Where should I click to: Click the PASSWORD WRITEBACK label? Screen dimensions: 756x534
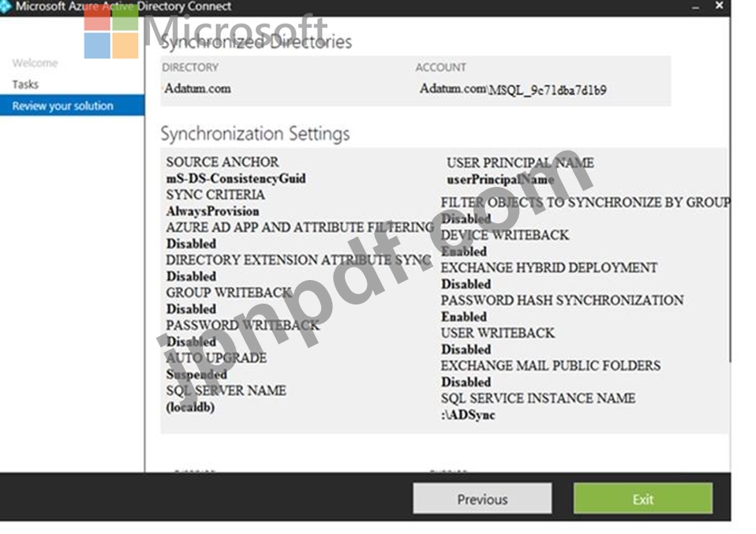click(x=242, y=325)
